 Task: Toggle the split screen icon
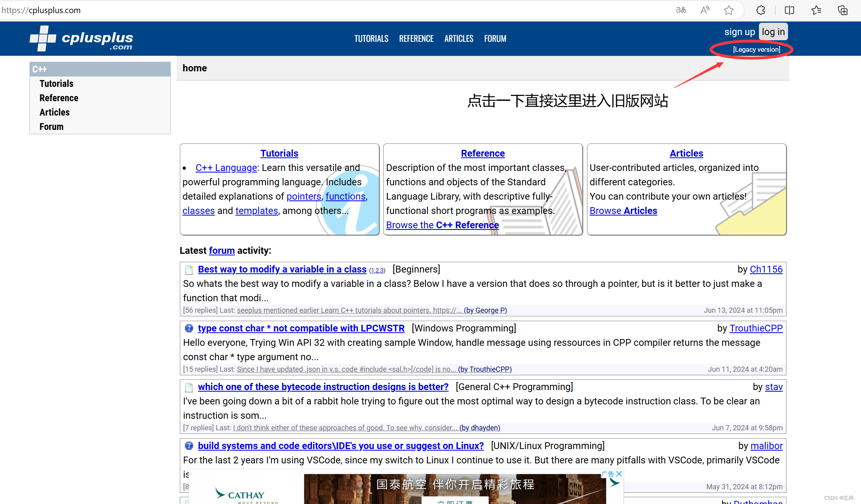click(789, 10)
